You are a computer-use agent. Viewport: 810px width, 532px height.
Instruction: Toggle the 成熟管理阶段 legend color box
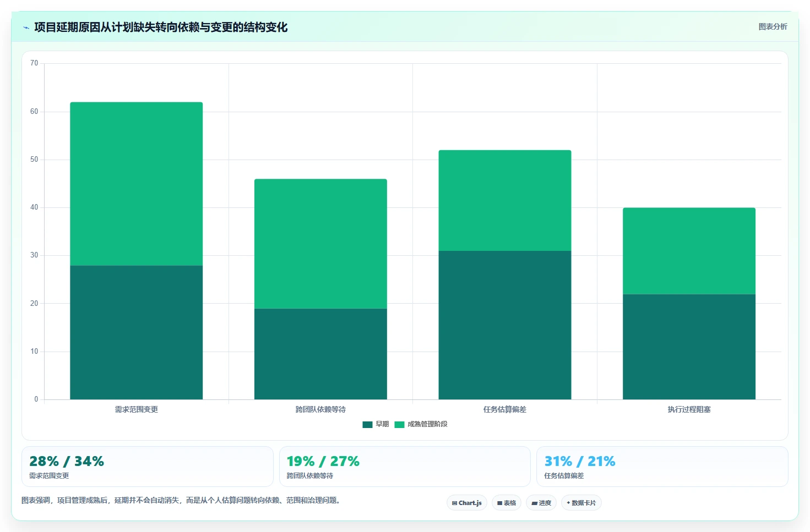[399, 424]
